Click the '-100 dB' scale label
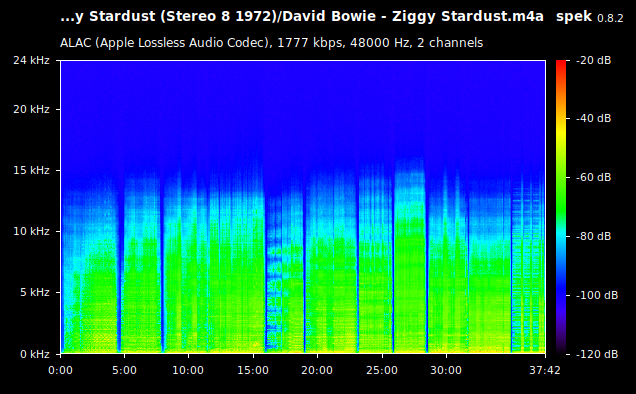Screen dimensions: 636x394 tap(597, 295)
